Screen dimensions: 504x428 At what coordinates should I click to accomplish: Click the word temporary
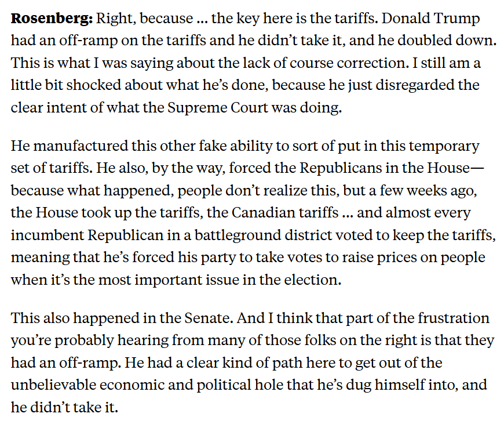(x=440, y=145)
